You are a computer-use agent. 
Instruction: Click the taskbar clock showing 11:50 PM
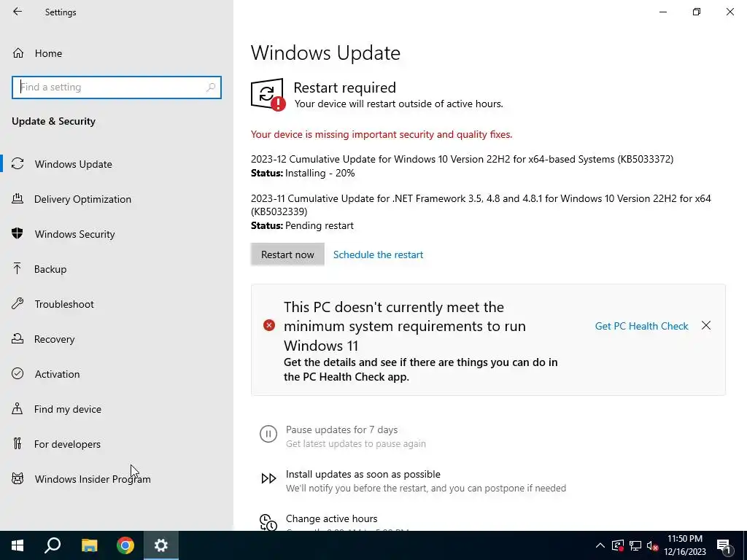[684, 539]
